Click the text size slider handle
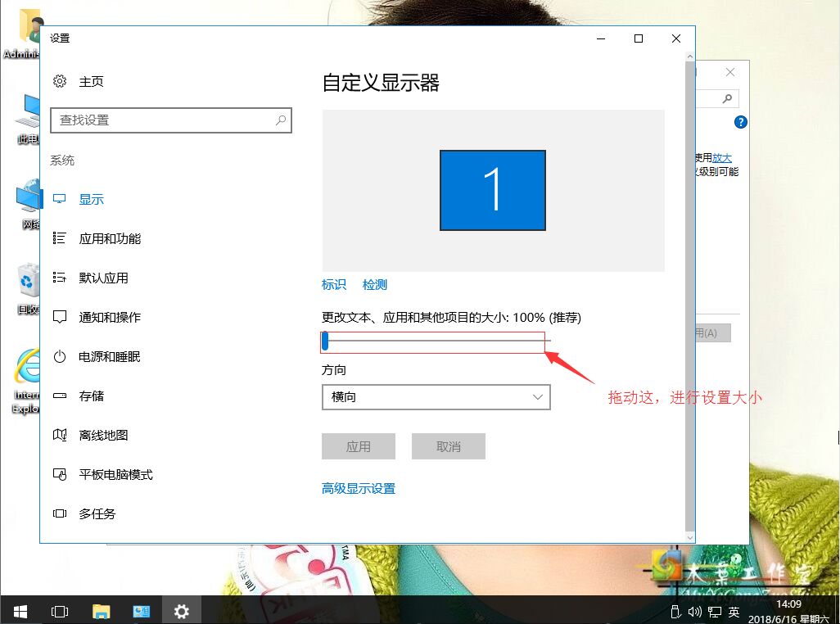 [x=325, y=341]
